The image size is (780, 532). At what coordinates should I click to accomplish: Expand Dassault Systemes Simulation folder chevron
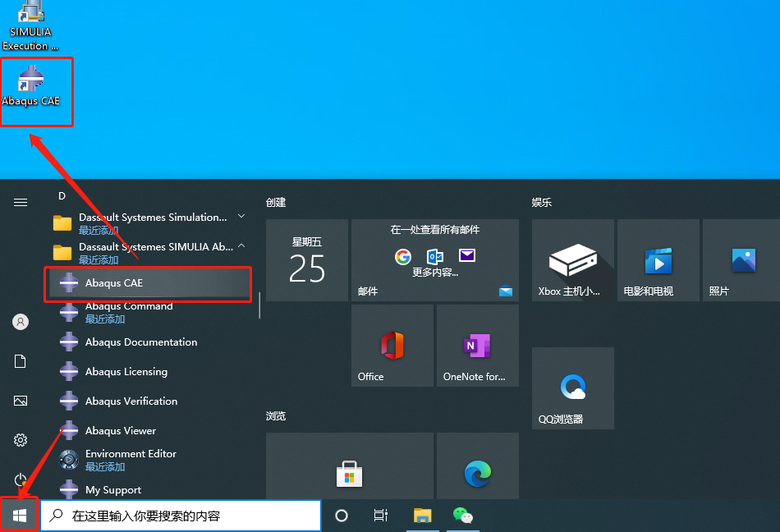pyautogui.click(x=241, y=216)
